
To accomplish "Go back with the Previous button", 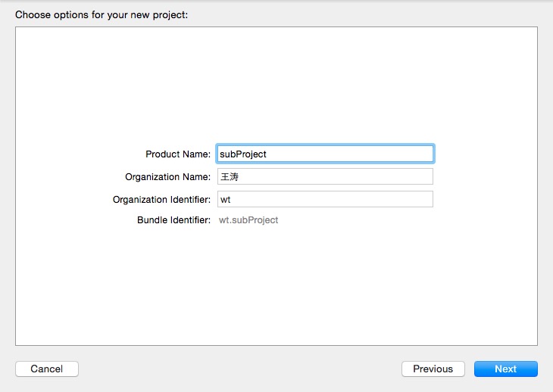I will point(433,369).
